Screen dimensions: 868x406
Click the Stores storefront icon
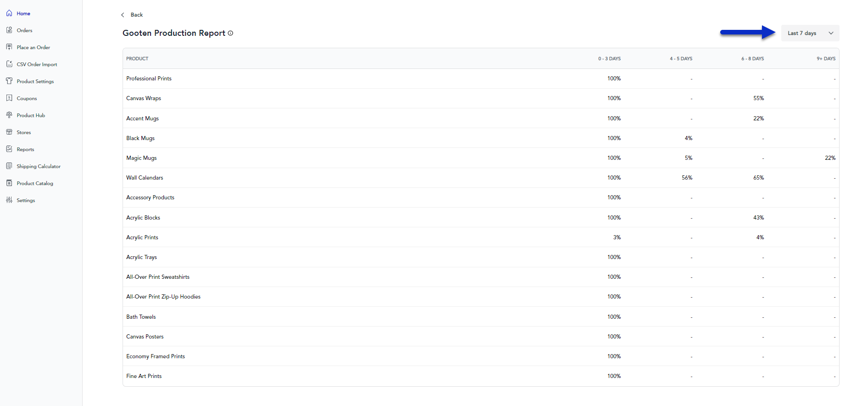pos(9,132)
